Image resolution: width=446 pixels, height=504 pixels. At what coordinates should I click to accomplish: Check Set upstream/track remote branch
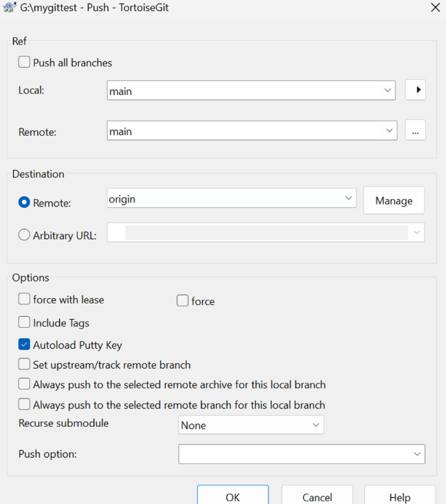[x=24, y=365]
